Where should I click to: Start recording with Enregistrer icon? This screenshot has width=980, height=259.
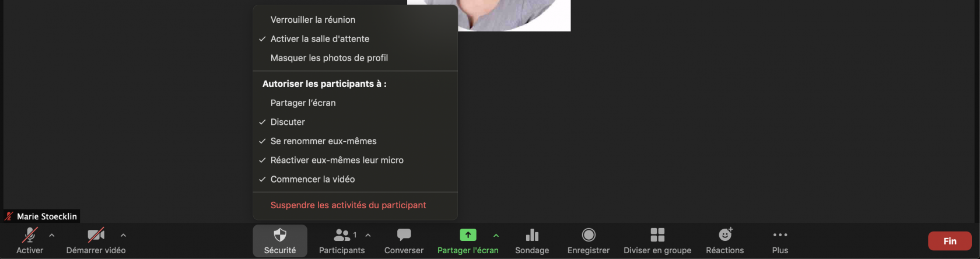click(589, 235)
